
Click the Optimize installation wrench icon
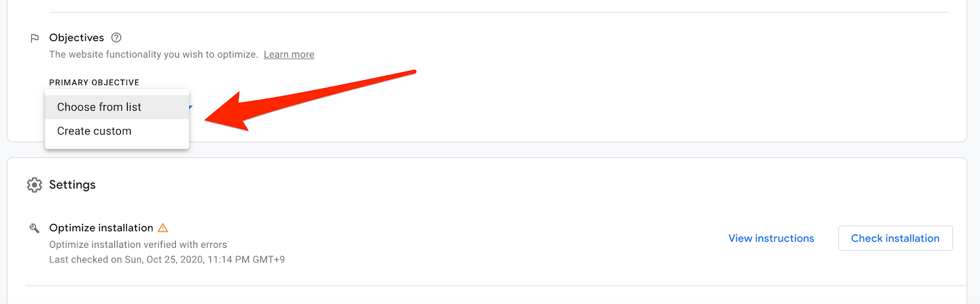[34, 228]
